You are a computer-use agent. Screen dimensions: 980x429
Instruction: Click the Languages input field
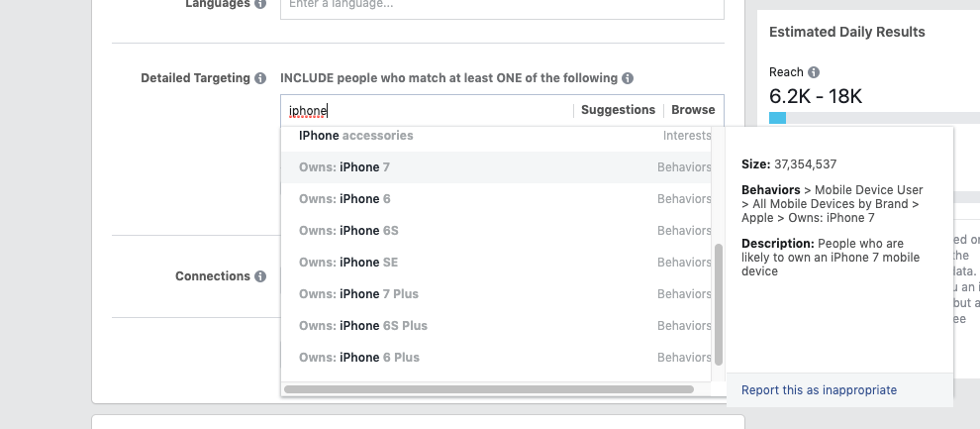(502, 6)
